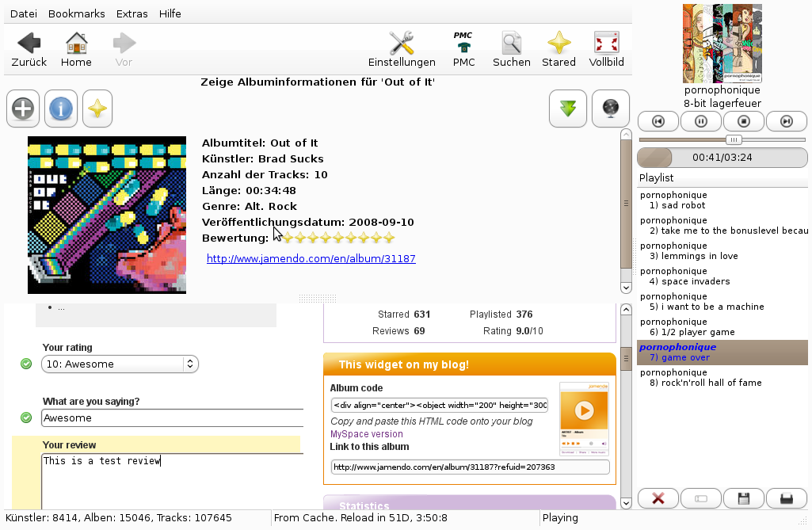Screen dimensions: 812x530
Task: Click the web view scrollbar up arrow
Action: [x=626, y=310]
